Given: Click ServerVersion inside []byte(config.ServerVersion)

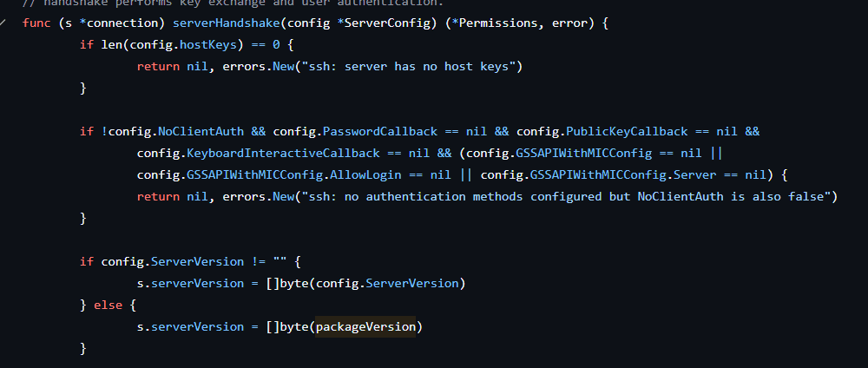Looking at the screenshot, I should 412,283.
